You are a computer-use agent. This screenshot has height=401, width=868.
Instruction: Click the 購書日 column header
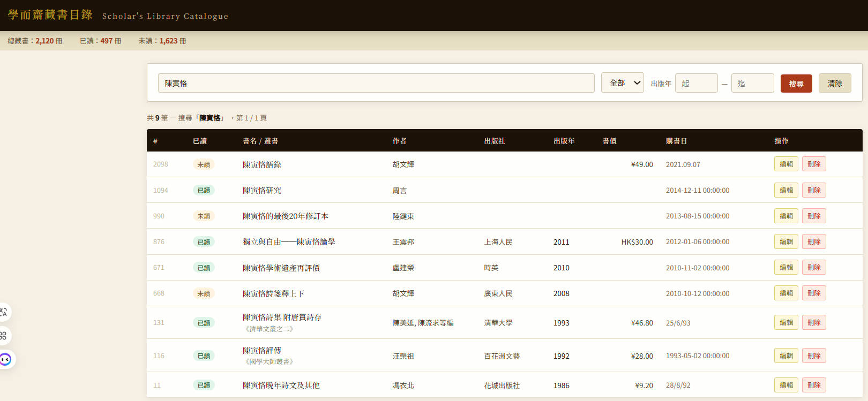676,141
